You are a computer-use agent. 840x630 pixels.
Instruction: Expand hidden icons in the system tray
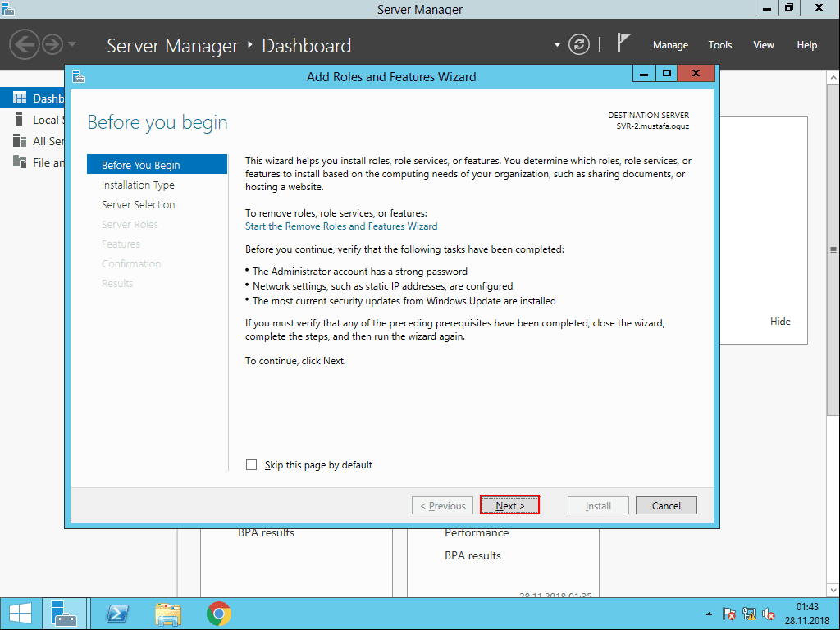pyautogui.click(x=709, y=614)
